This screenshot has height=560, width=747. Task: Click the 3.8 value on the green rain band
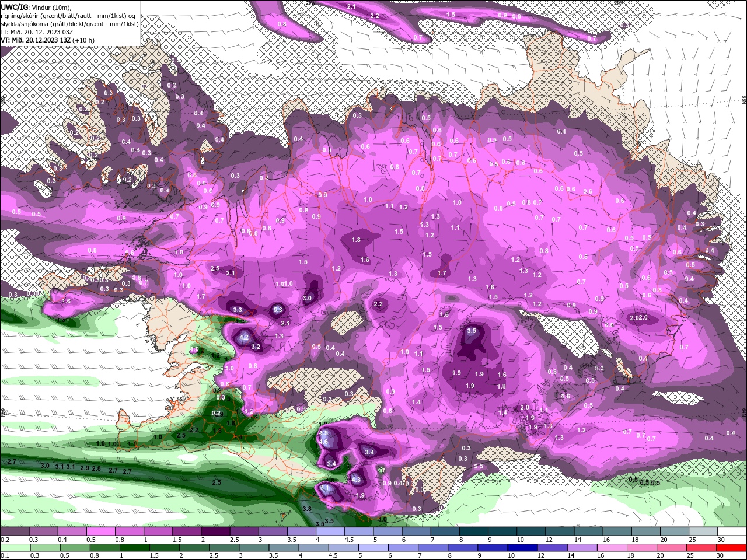(x=308, y=509)
